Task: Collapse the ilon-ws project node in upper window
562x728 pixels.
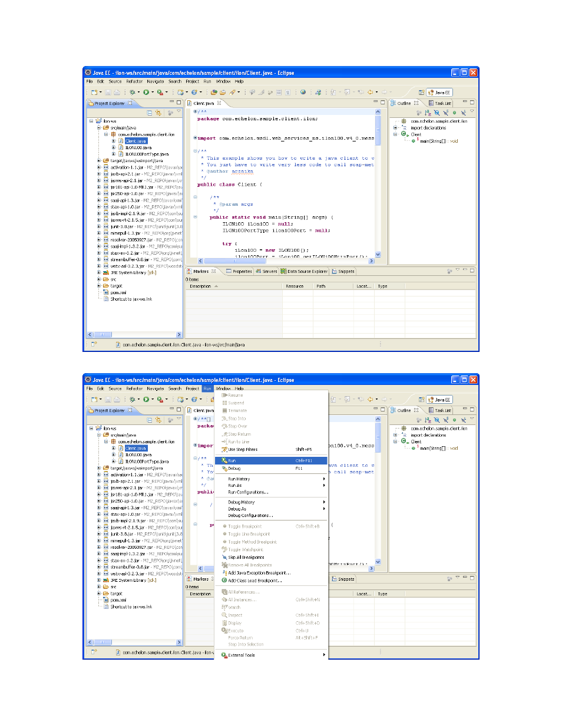Action: click(x=91, y=121)
